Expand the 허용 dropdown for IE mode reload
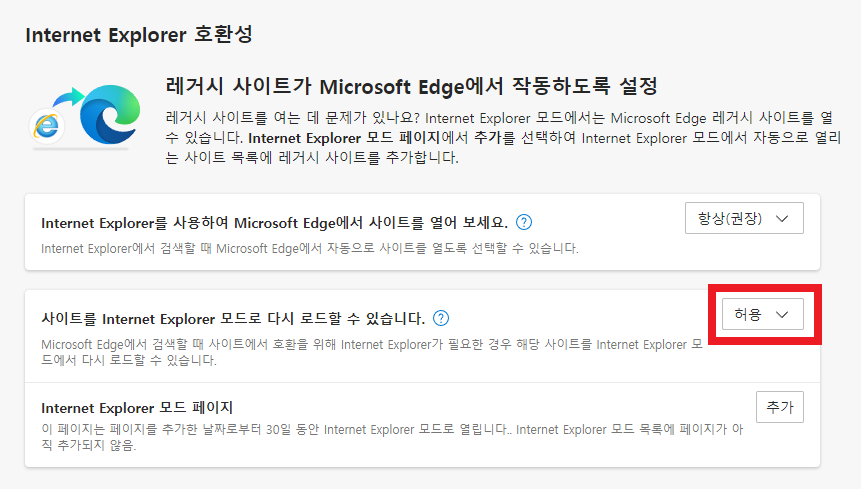The height and width of the screenshot is (489, 861). point(762,314)
